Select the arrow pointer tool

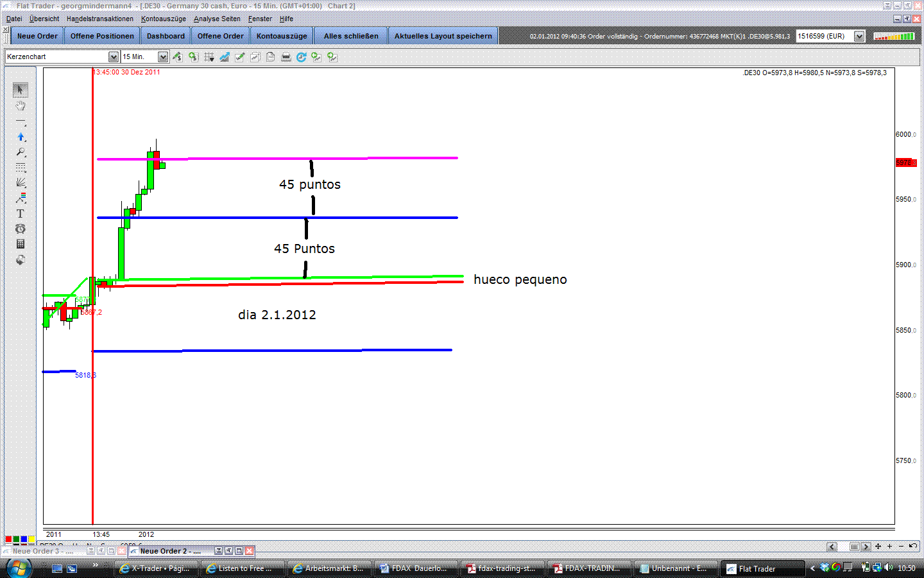coord(21,90)
